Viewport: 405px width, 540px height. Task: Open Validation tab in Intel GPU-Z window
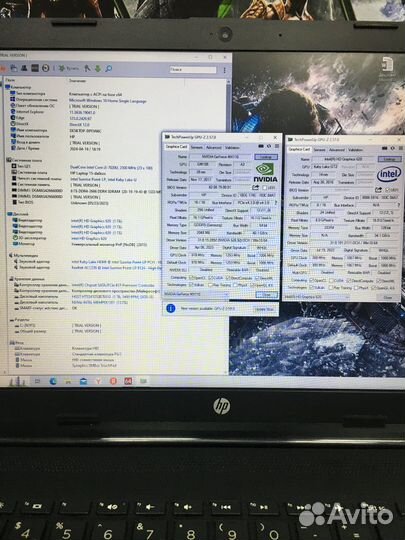click(355, 150)
